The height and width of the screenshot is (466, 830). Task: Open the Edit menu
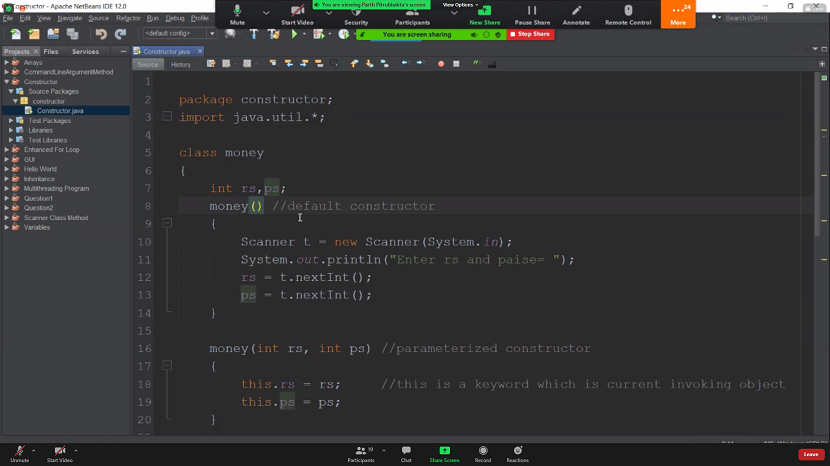[25, 18]
